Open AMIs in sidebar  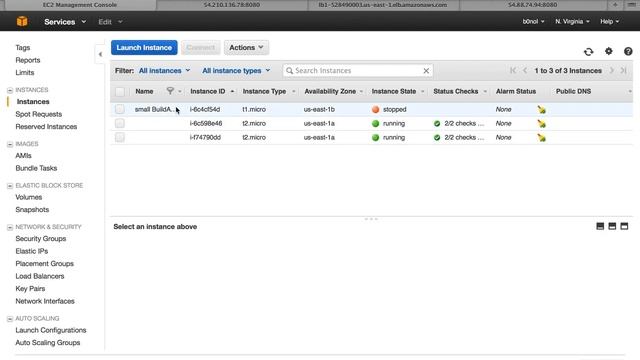pos(23,156)
